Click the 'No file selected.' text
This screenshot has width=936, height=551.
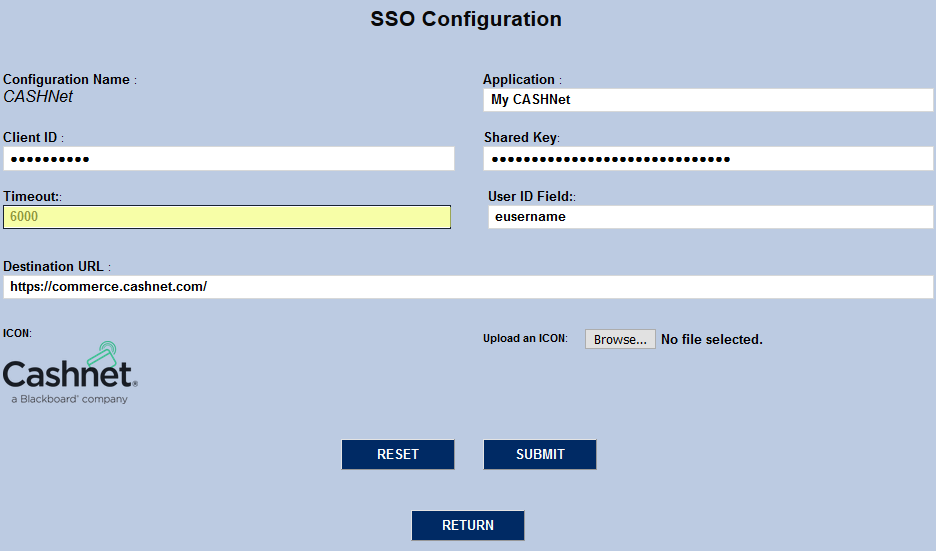tap(712, 340)
